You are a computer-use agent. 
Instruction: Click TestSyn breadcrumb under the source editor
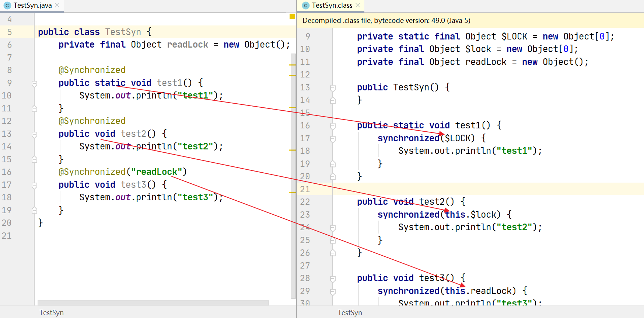pos(52,312)
